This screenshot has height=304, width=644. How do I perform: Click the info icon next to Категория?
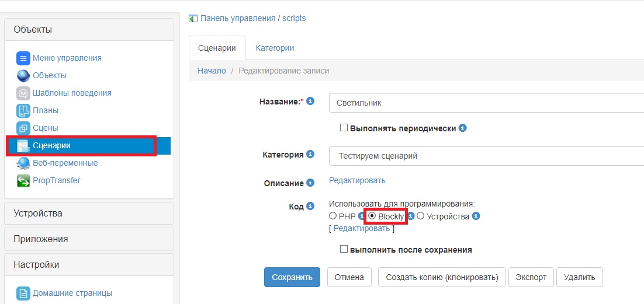(310, 154)
